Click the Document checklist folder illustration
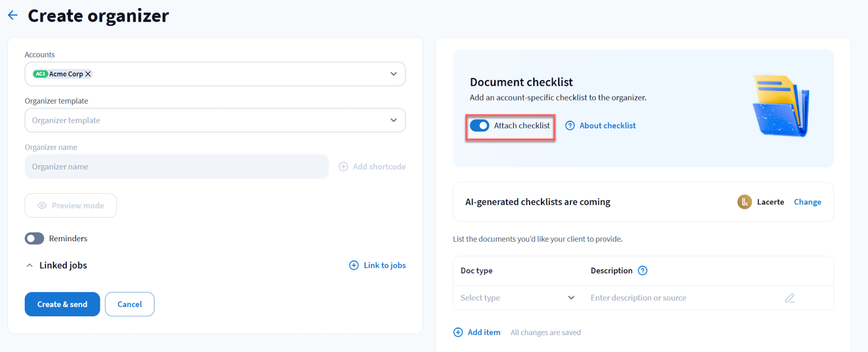Image resolution: width=868 pixels, height=352 pixels. [781, 106]
